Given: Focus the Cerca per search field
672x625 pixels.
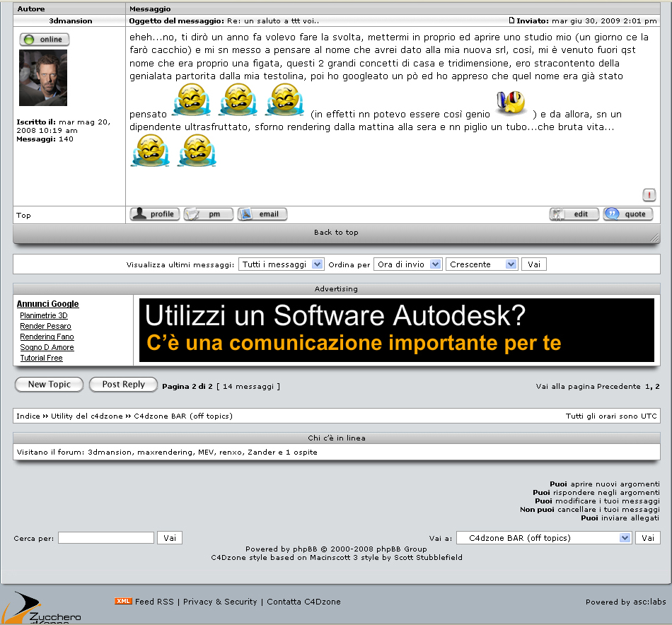Looking at the screenshot, I should [x=106, y=537].
